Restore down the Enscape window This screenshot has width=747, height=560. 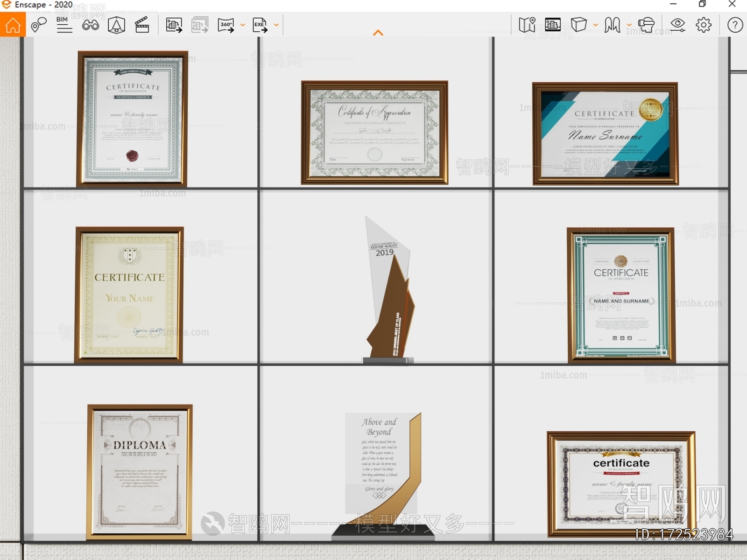pyautogui.click(x=702, y=4)
